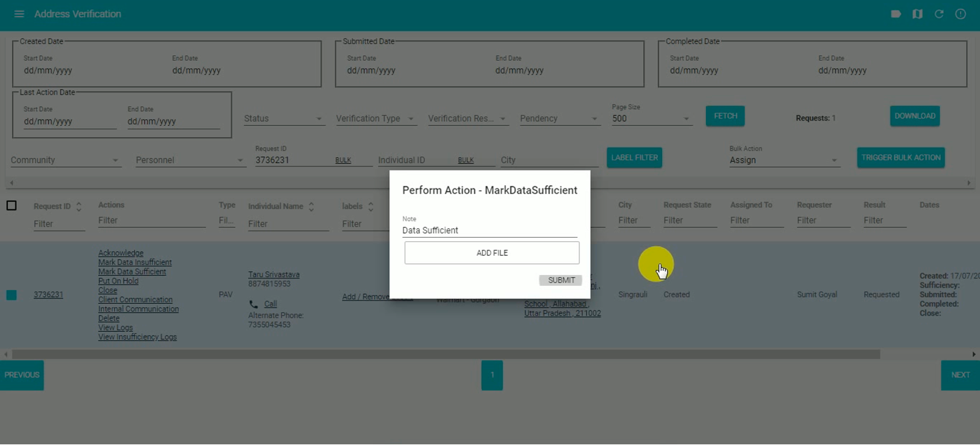
Task: Click Mark Data Insufficient link
Action: click(x=135, y=262)
